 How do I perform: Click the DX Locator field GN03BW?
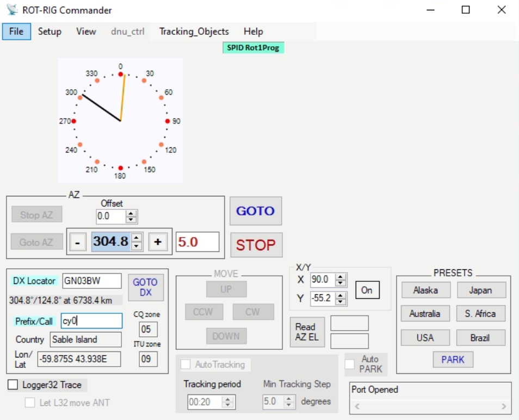[x=92, y=281]
